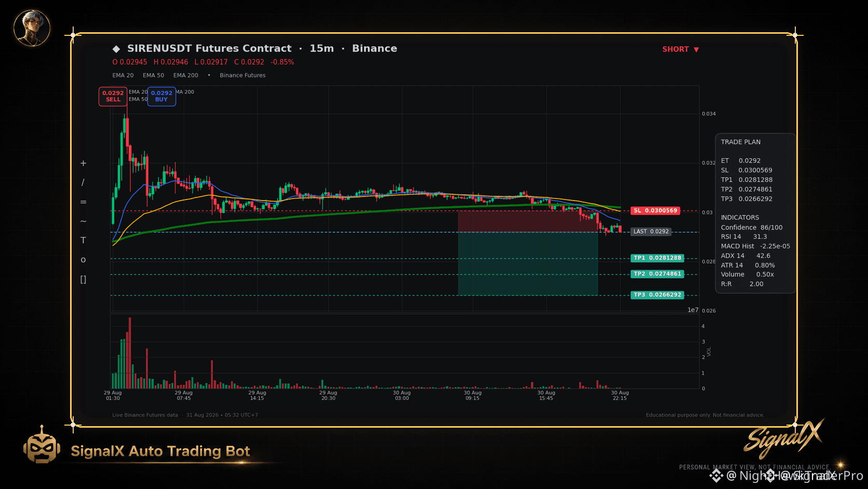Click the high price H 0.02946
Viewport: 868px width, 489px height.
[171, 62]
